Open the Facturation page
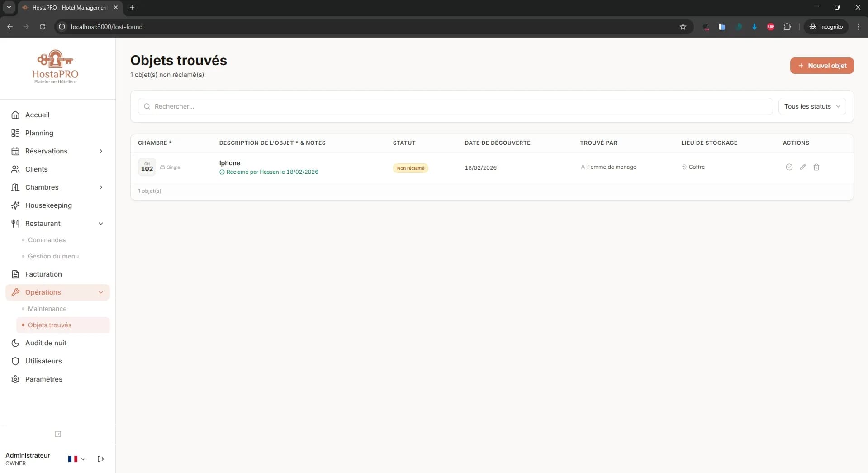 (43, 274)
